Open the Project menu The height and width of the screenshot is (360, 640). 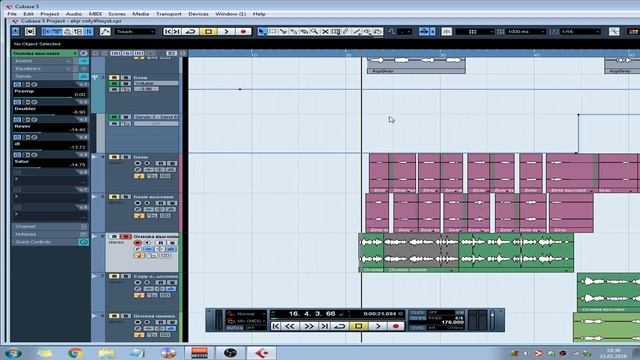[x=49, y=14]
